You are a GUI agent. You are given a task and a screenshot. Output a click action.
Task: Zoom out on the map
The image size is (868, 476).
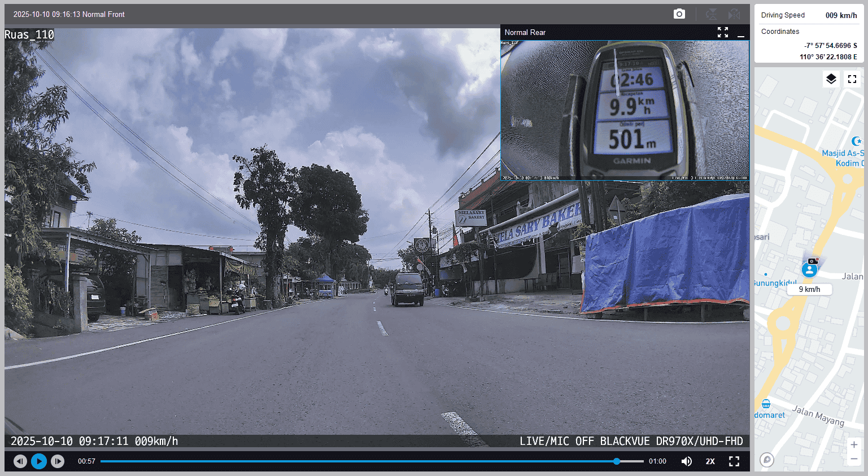click(854, 459)
